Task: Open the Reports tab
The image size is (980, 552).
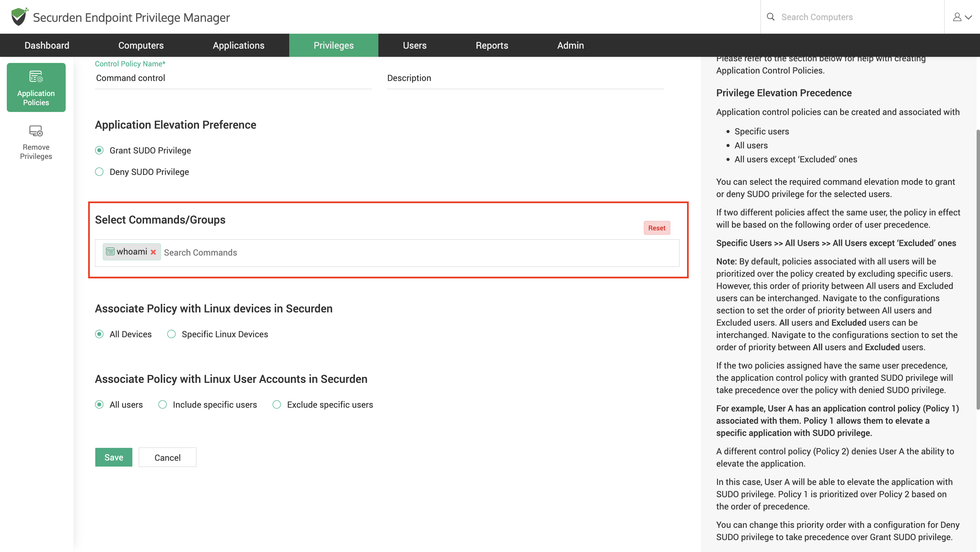Action: coord(492,45)
